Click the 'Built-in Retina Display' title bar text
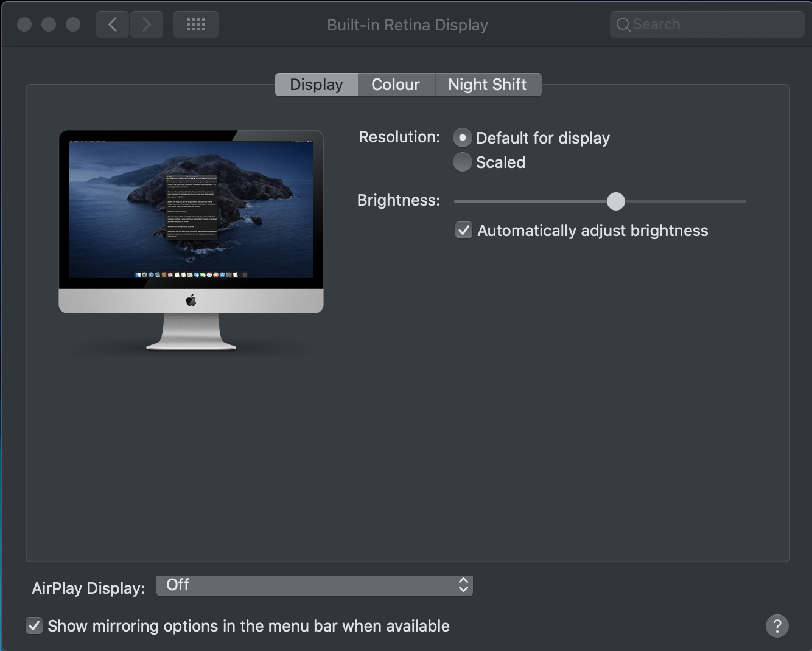This screenshot has height=651, width=812. tap(407, 24)
